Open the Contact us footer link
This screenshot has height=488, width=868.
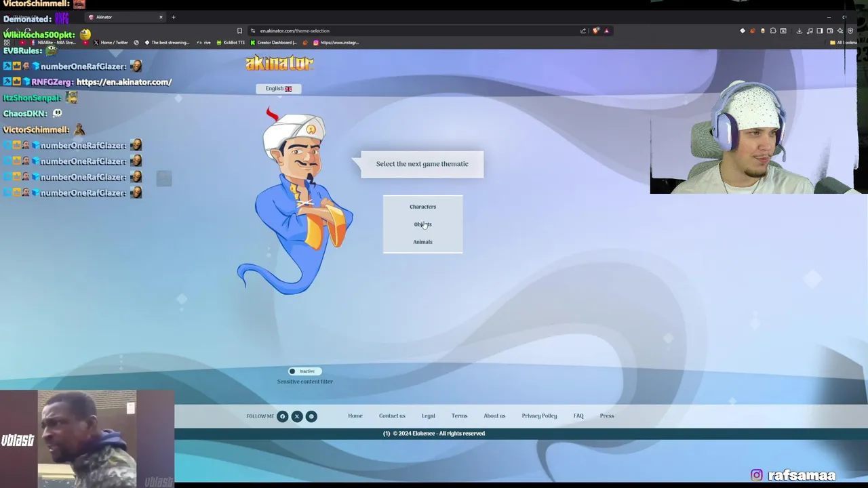pos(392,416)
